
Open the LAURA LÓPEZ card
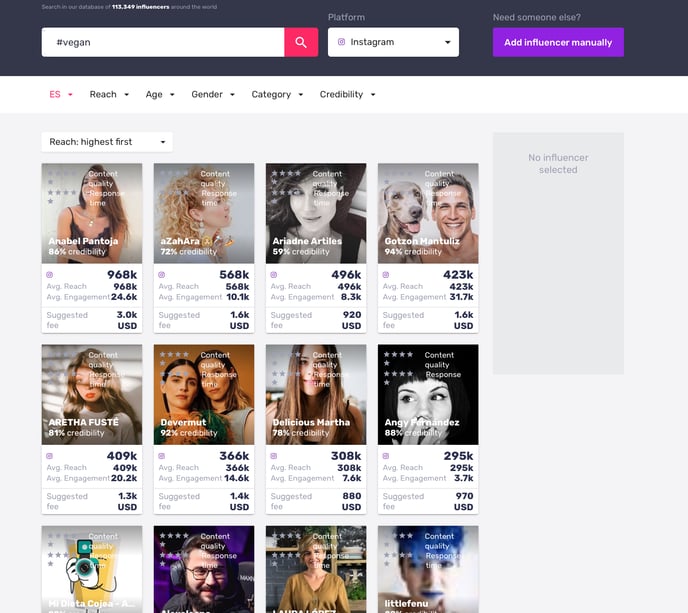click(x=316, y=569)
